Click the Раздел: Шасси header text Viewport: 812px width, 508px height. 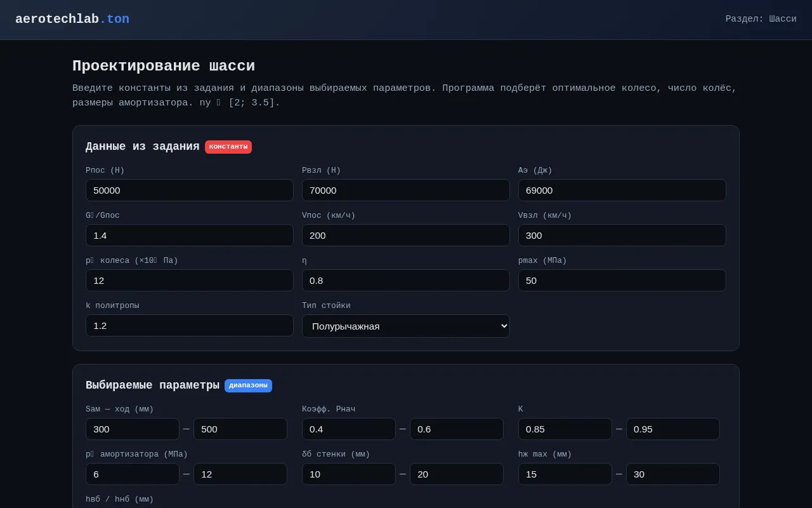click(761, 19)
